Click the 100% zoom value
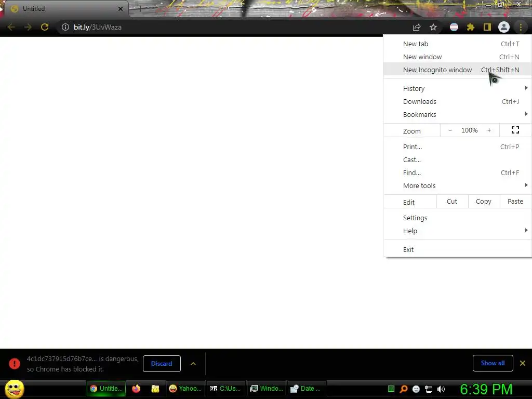This screenshot has height=399, width=532. tap(469, 130)
